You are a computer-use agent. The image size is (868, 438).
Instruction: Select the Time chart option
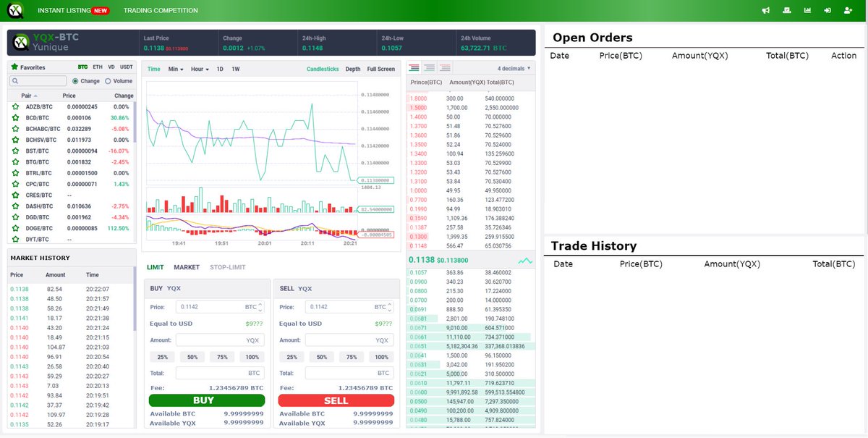coord(154,69)
